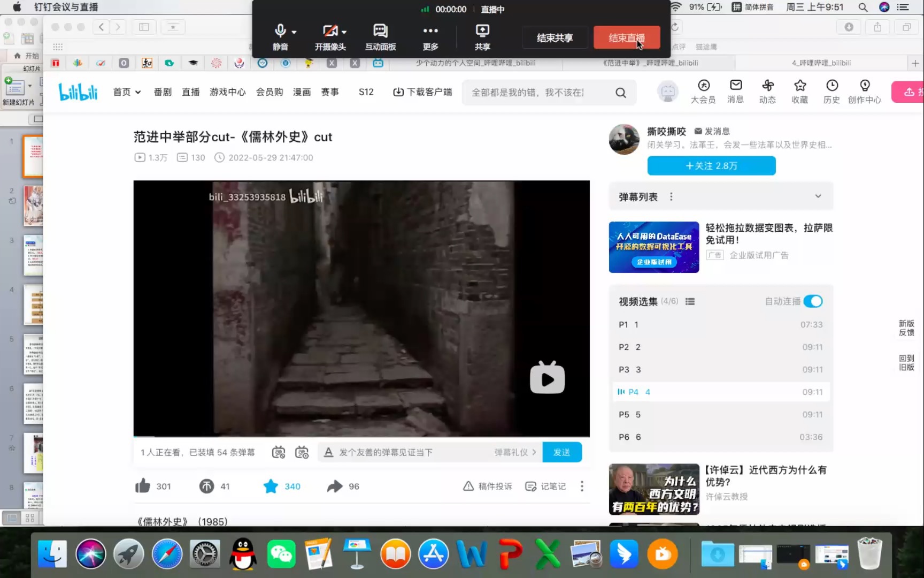Open the 大会员 icon

pos(703,92)
